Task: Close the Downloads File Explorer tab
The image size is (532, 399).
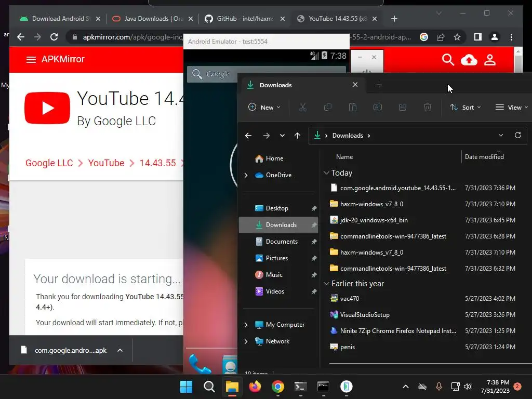Action: pos(355,85)
